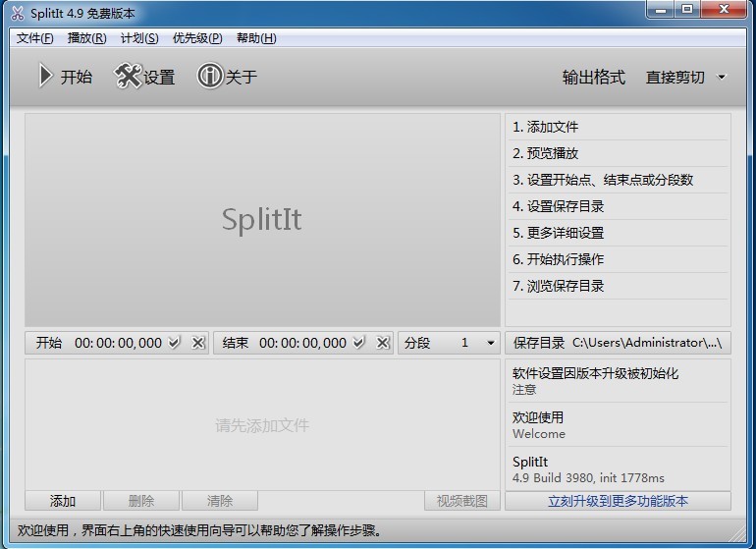This screenshot has width=756, height=549.
Task: Click the SplitIt preview area
Action: pyautogui.click(x=262, y=219)
